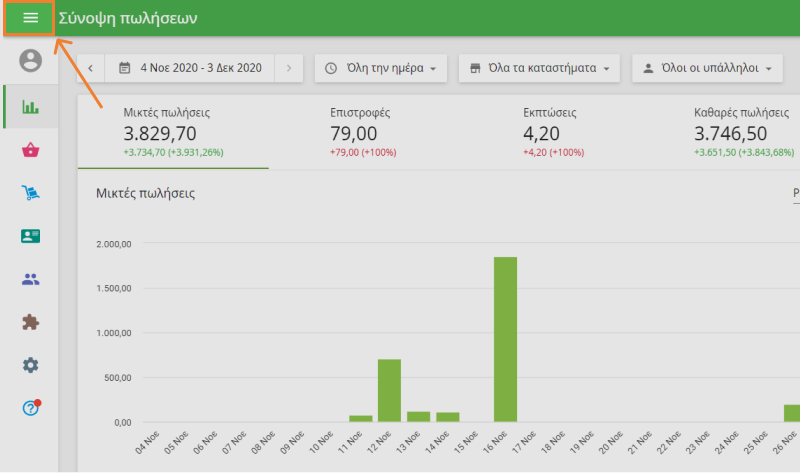The image size is (800, 473).
Task: Select the Μικτές πωλήσεις tab
Action: click(x=173, y=132)
